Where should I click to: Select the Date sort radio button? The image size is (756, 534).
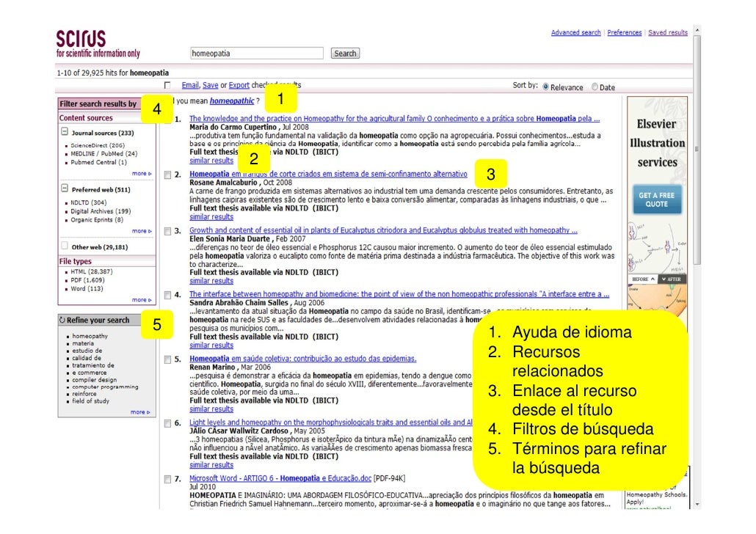click(595, 87)
